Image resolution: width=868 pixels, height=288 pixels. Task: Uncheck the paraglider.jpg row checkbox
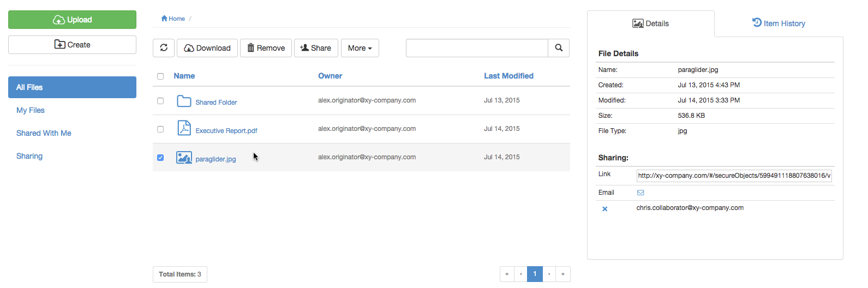click(160, 158)
